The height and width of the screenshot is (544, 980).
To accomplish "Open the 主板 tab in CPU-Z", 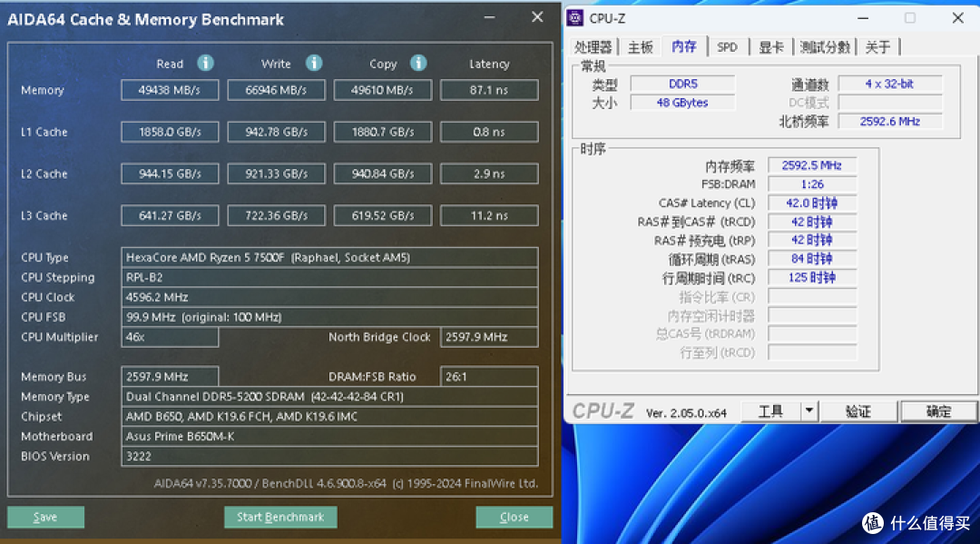I will coord(641,46).
